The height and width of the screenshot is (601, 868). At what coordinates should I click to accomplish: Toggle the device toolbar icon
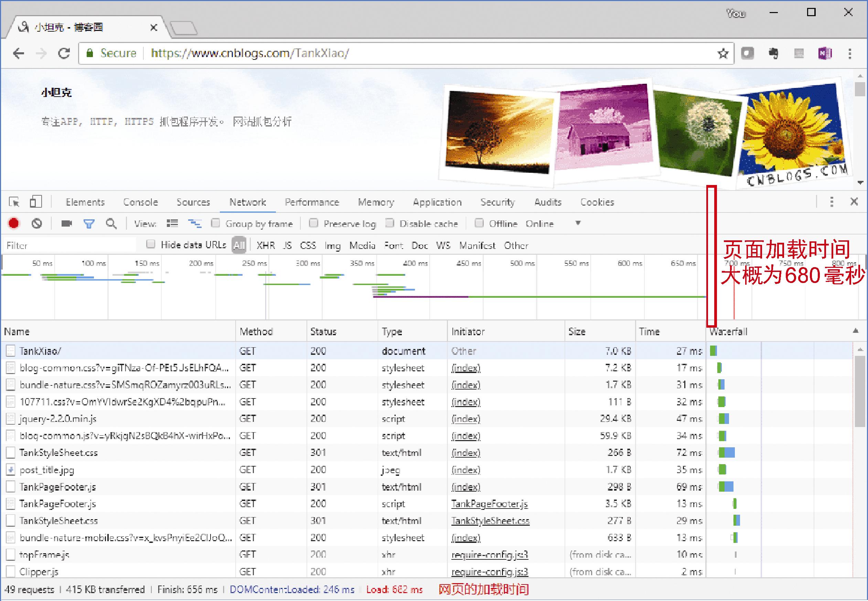[x=36, y=202]
